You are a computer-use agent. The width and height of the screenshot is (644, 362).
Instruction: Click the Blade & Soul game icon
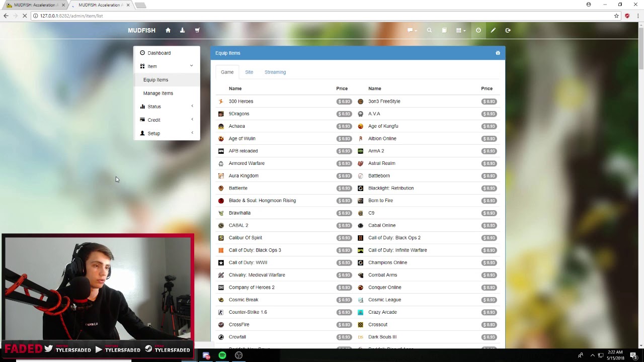(221, 201)
